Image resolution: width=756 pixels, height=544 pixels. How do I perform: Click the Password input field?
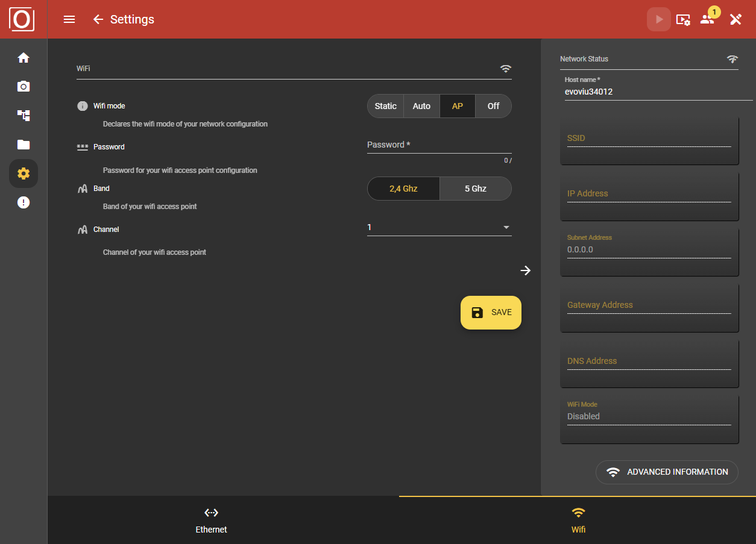[x=439, y=145]
